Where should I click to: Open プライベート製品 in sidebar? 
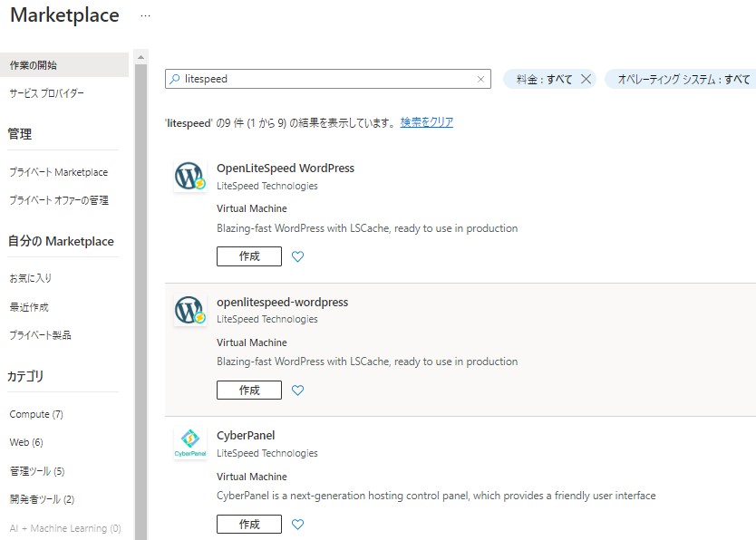(x=41, y=335)
